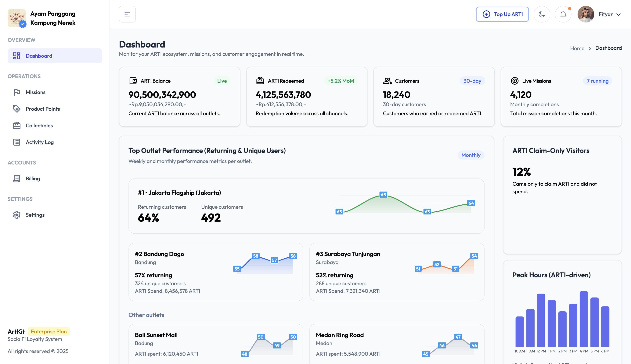
Task: Switch to the Dashboard section
Action: [x=39, y=56]
